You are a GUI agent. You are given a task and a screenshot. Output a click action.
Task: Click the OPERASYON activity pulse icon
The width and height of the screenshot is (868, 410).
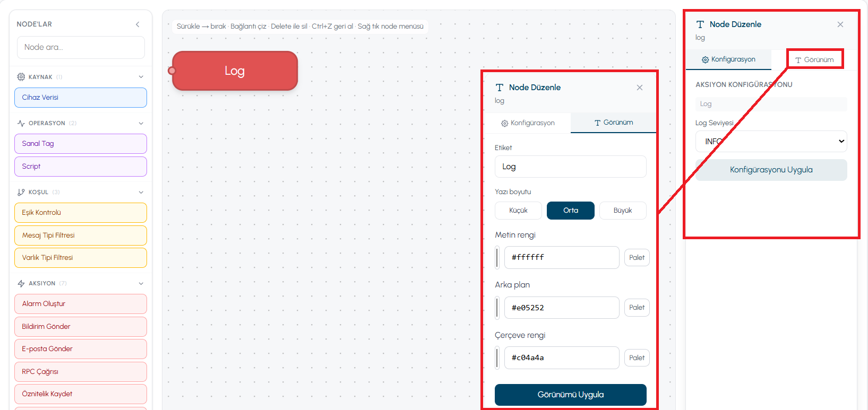pyautogui.click(x=21, y=123)
